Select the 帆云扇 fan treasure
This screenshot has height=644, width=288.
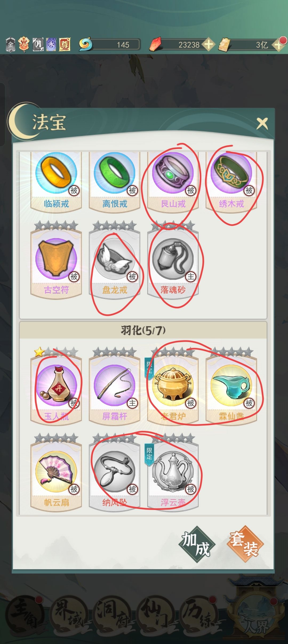[x=56, y=476]
